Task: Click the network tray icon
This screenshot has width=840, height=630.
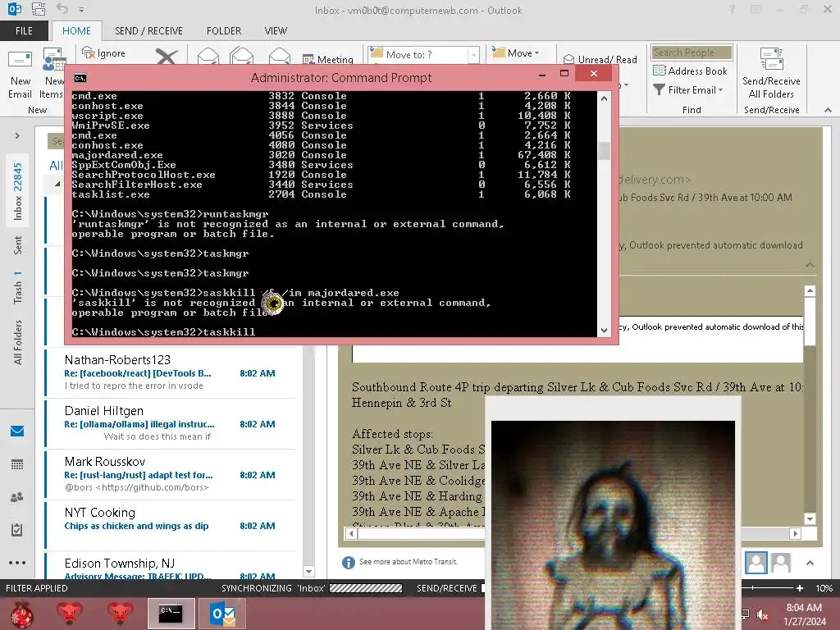Action: pyautogui.click(x=745, y=614)
